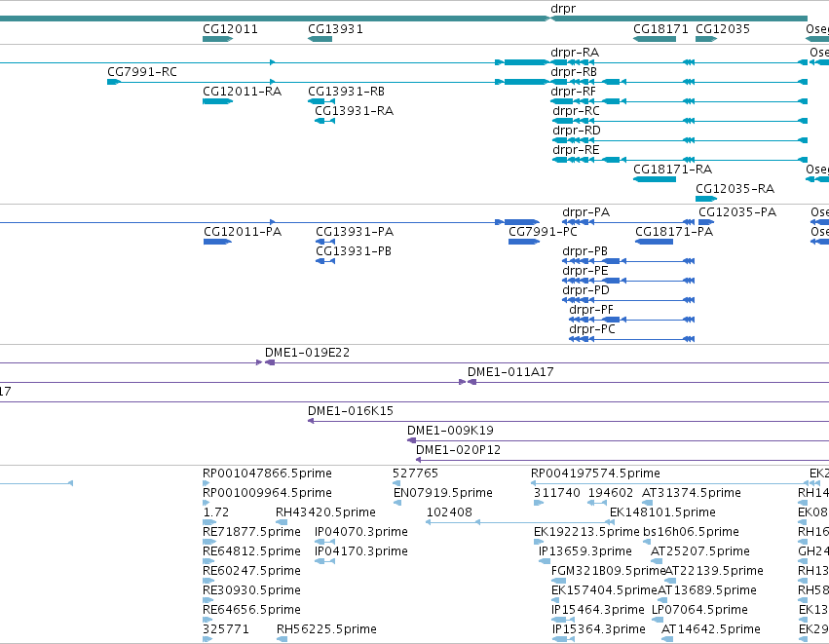Click the RP001047866.5prime EST label
This screenshot has height=644, width=829.
pyautogui.click(x=267, y=474)
